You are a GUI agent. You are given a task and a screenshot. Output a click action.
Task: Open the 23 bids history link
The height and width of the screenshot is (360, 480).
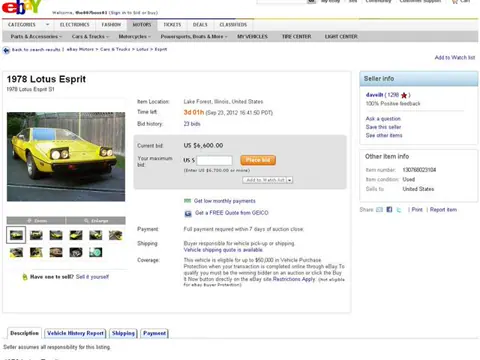point(192,124)
